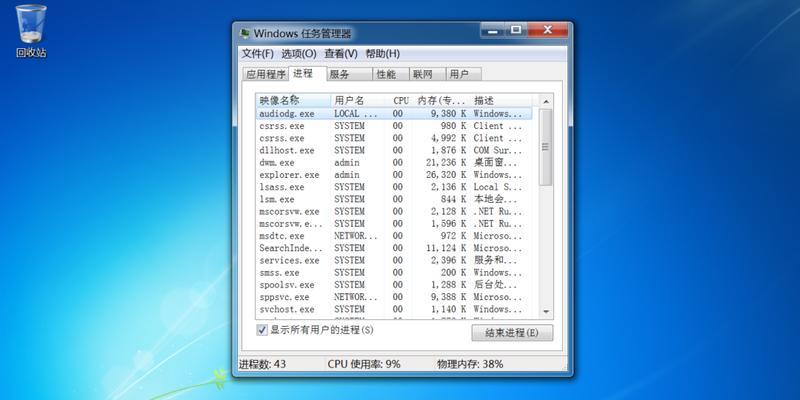Screen dimensions: 800x400
Task: Click the NETWOR... user cell of msdtc.exe
Action: [356, 236]
